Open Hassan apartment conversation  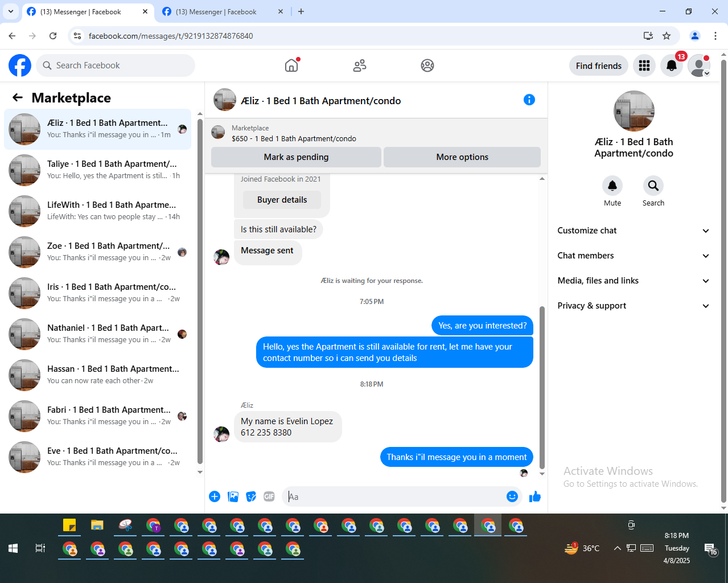[98, 375]
